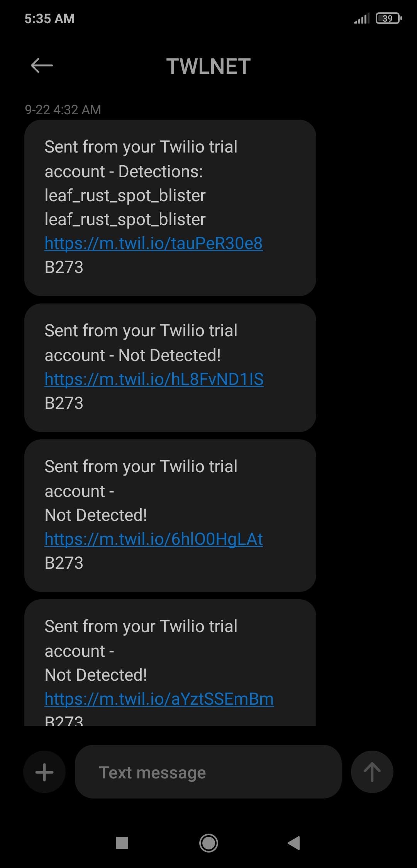Tap the send arrow button

372,772
